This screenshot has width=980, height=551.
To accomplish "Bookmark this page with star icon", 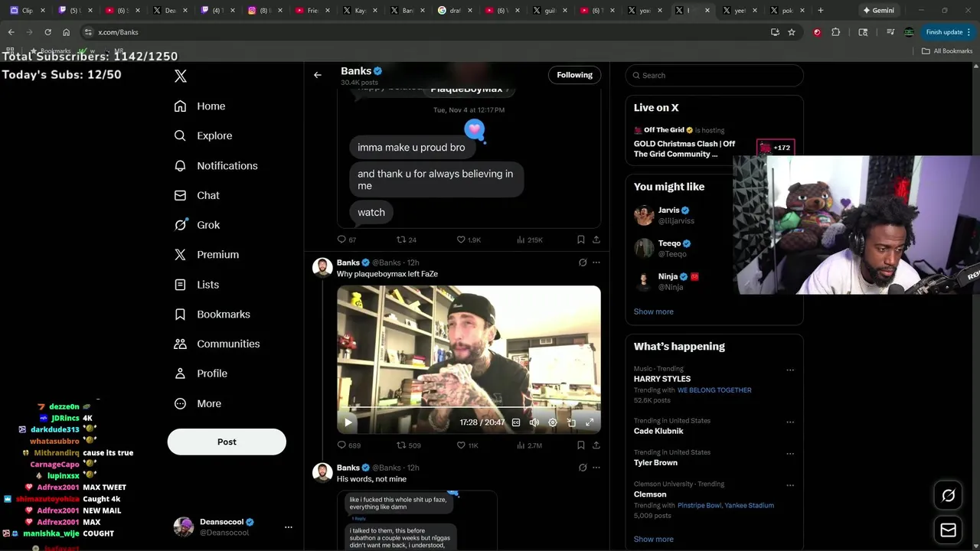I will [x=792, y=32].
